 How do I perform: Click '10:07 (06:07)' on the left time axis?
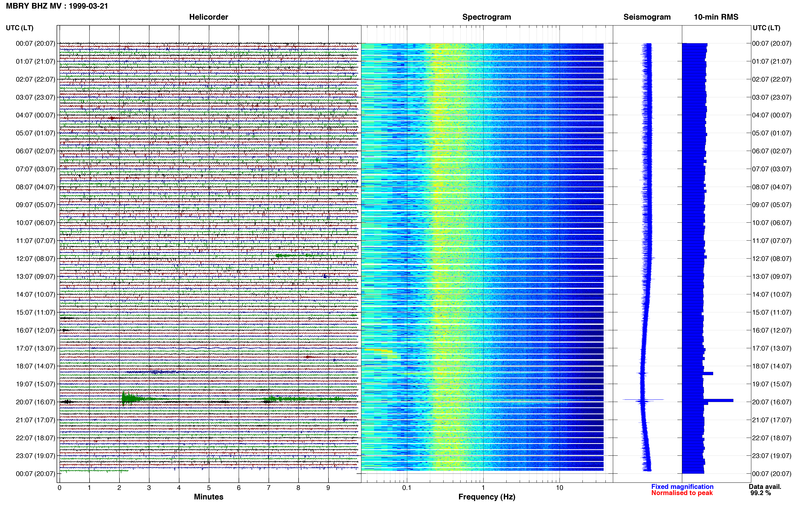pyautogui.click(x=35, y=223)
